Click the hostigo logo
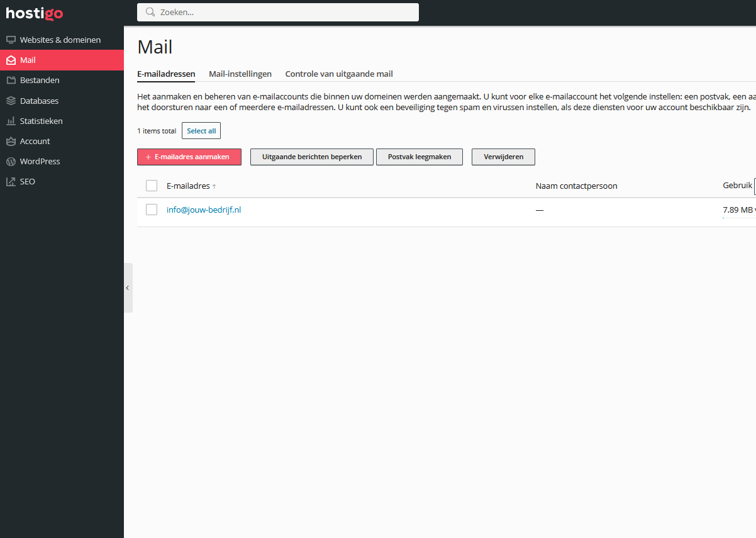The image size is (756, 538). coord(35,13)
